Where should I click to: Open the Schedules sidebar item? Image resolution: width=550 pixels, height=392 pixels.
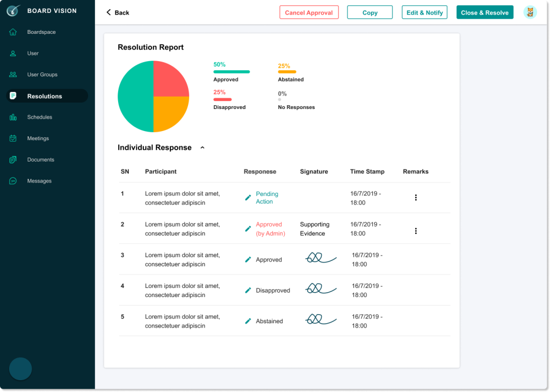tap(39, 117)
